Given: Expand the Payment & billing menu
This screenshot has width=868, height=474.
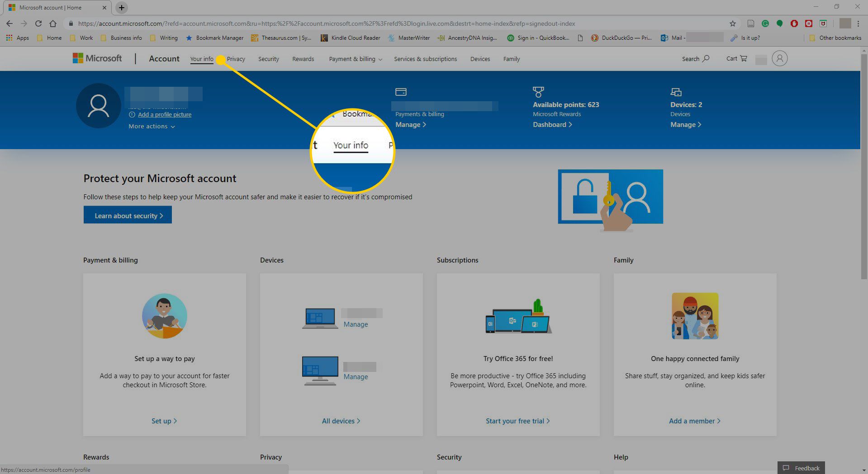Looking at the screenshot, I should 356,59.
